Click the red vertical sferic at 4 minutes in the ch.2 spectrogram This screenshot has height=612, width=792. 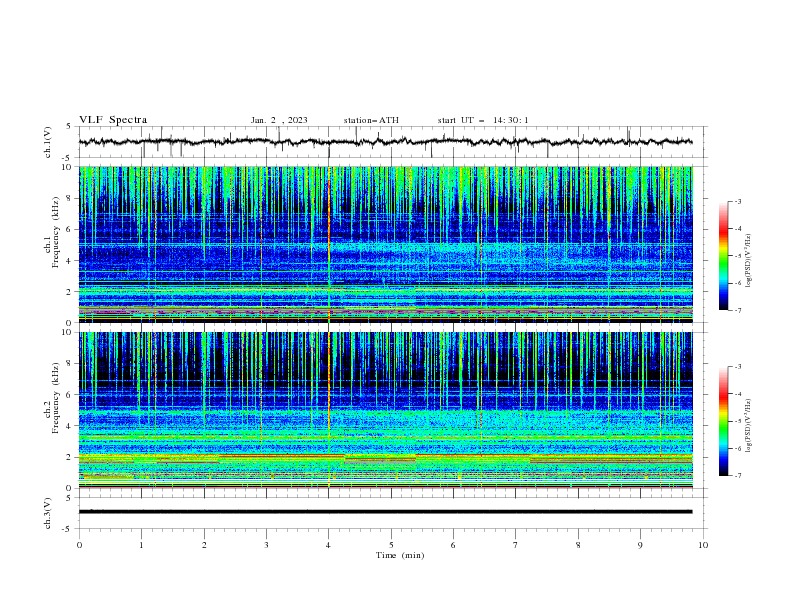(329, 410)
